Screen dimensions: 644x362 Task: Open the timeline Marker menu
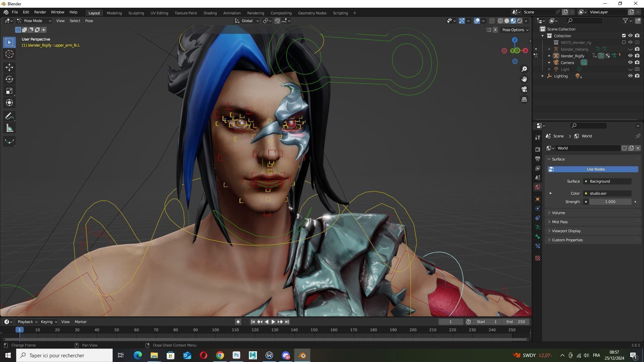[x=80, y=322]
